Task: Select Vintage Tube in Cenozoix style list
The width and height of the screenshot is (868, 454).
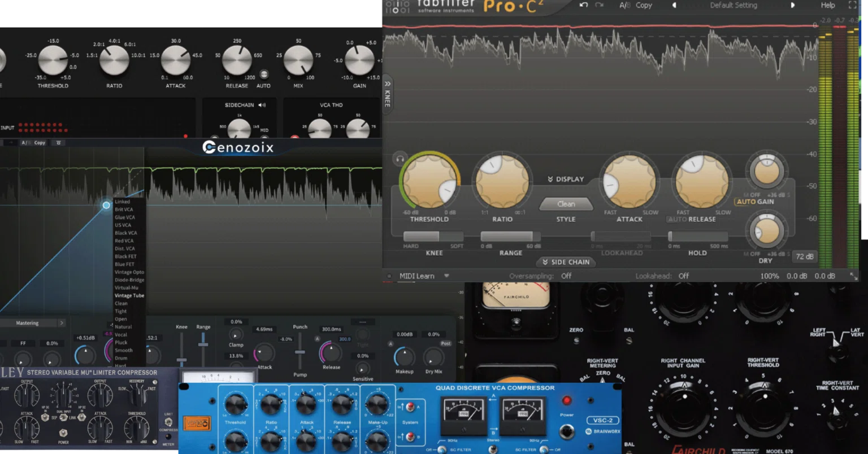Action: (x=129, y=296)
